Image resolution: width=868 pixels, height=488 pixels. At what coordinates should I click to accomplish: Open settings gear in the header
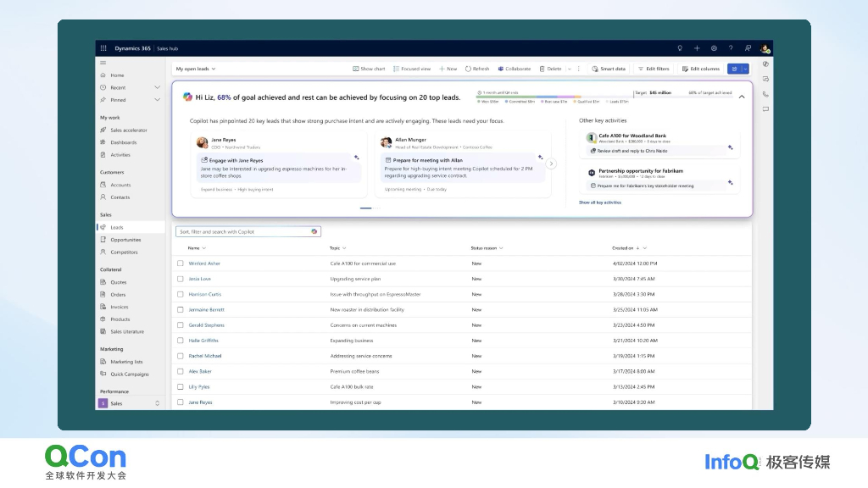point(714,48)
